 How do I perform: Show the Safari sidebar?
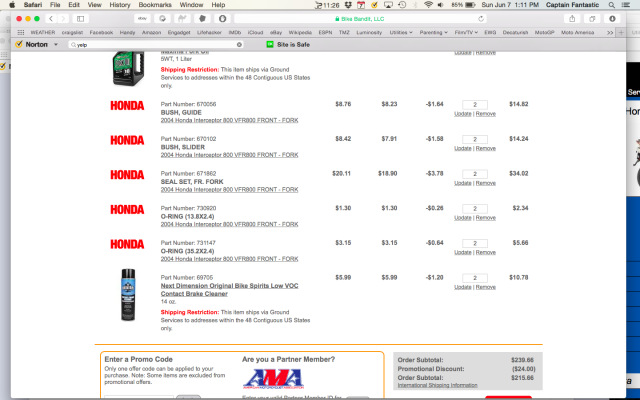(x=80, y=19)
